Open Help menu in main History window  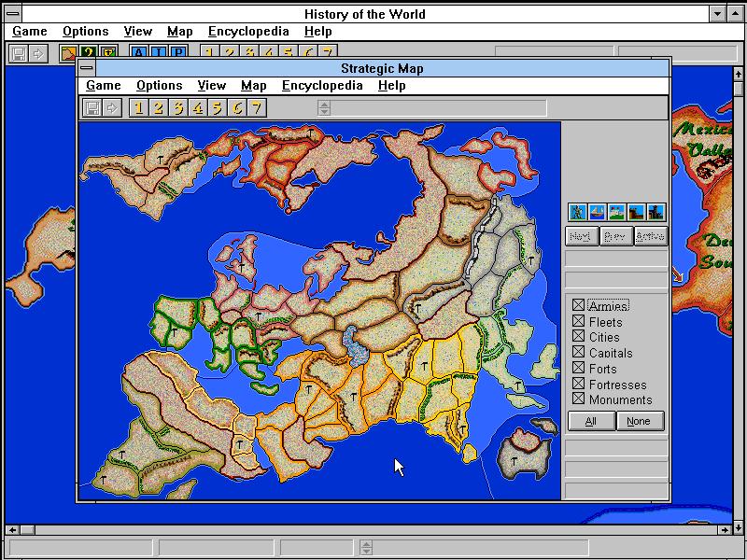[x=317, y=32]
